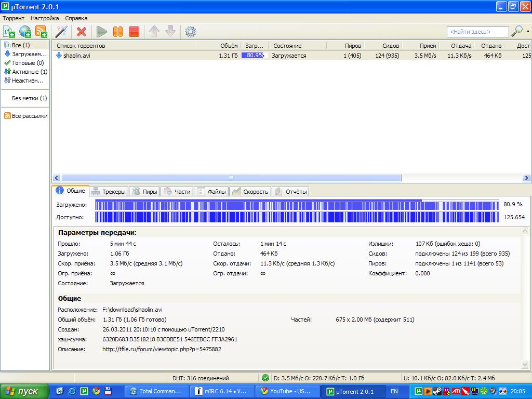The height and width of the screenshot is (399, 532).
Task: Switch to Total Commander taskbar button
Action: click(156, 391)
